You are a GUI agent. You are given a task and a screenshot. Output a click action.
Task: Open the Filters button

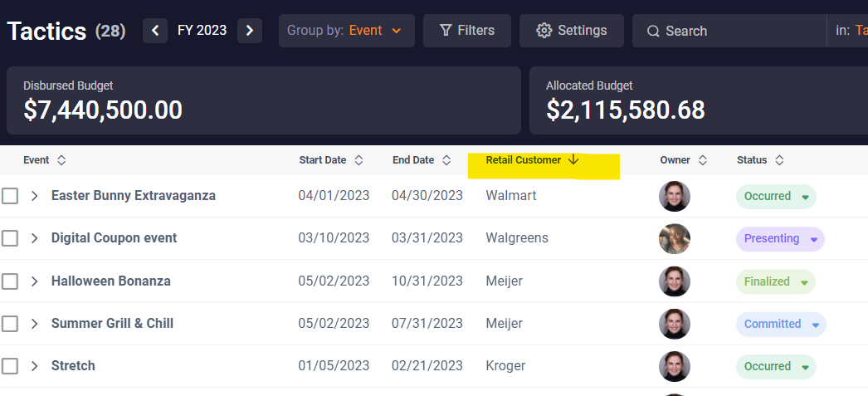tap(467, 31)
